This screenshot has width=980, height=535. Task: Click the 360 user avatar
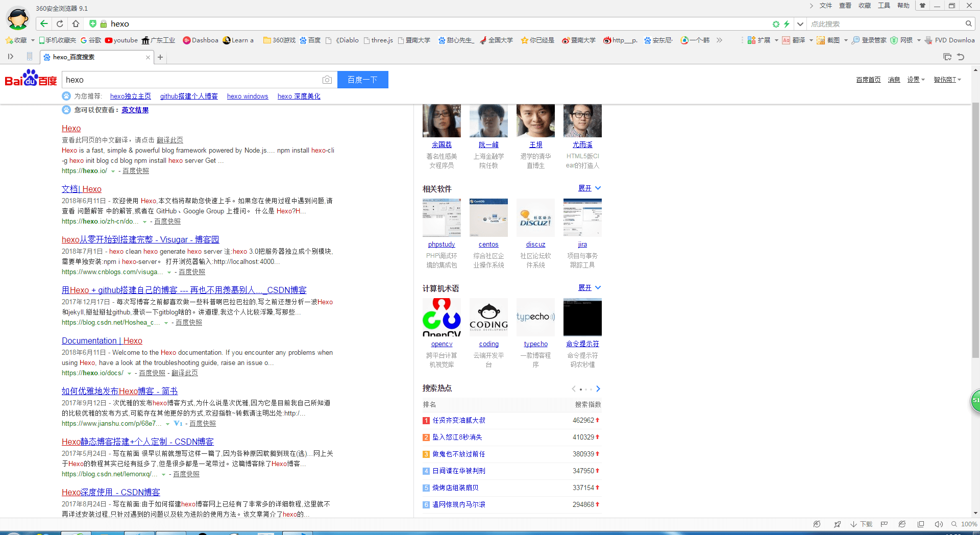tap(18, 19)
